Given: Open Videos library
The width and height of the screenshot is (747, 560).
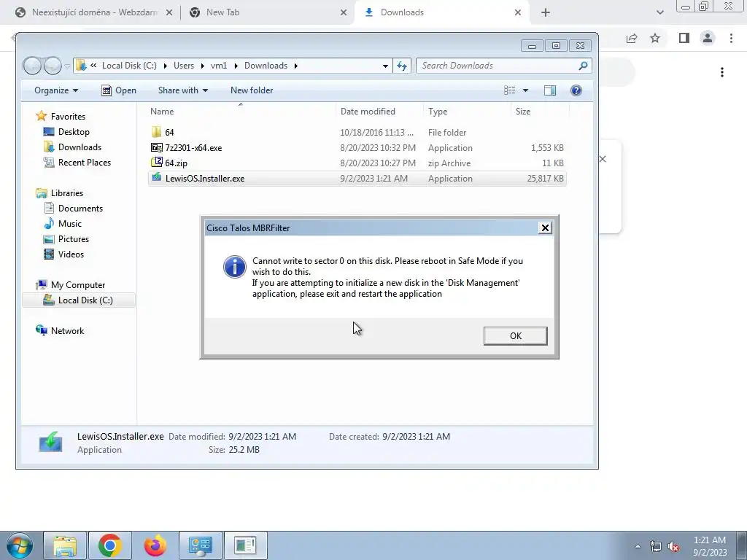Looking at the screenshot, I should pos(71,254).
